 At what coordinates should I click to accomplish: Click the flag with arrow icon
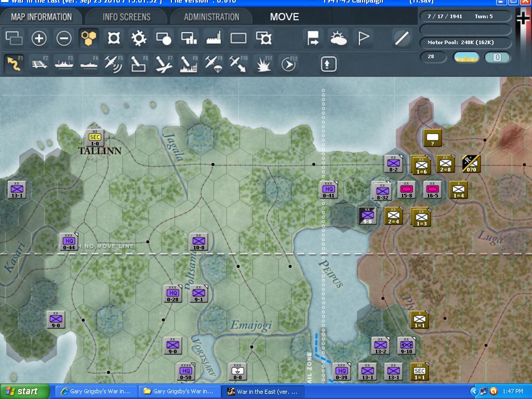coord(313,38)
